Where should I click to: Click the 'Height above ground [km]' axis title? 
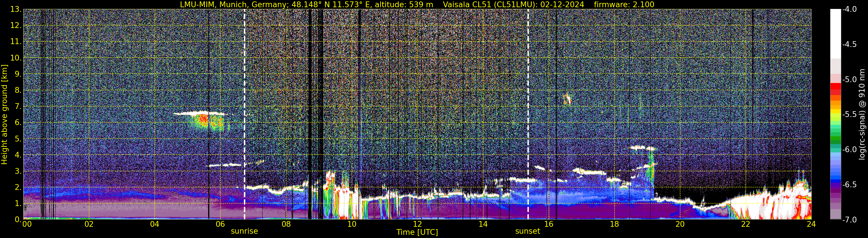[4, 115]
